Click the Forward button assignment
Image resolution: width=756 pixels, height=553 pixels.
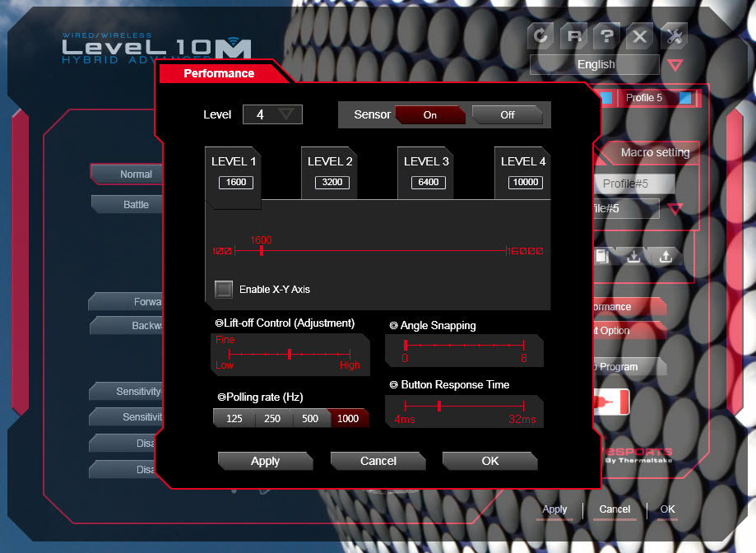[127, 302]
